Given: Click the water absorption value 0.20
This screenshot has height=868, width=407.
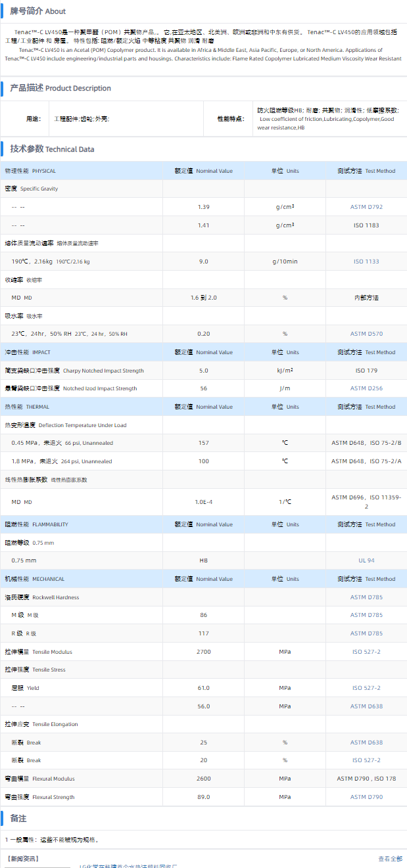Looking at the screenshot, I should point(204,334).
